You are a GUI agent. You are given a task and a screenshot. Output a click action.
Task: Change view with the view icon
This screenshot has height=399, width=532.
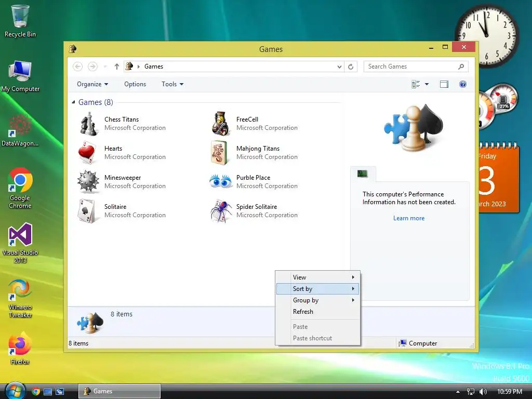tap(415, 84)
